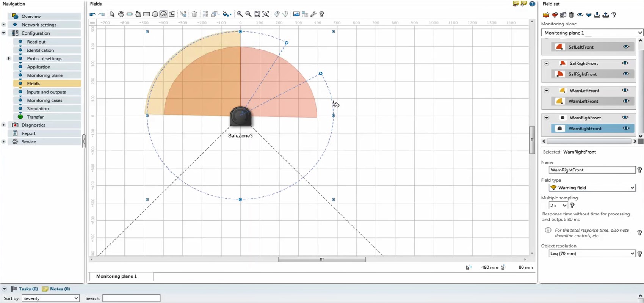This screenshot has width=644, height=303.
Task: Click the import download icon in Field set
Action: click(597, 15)
